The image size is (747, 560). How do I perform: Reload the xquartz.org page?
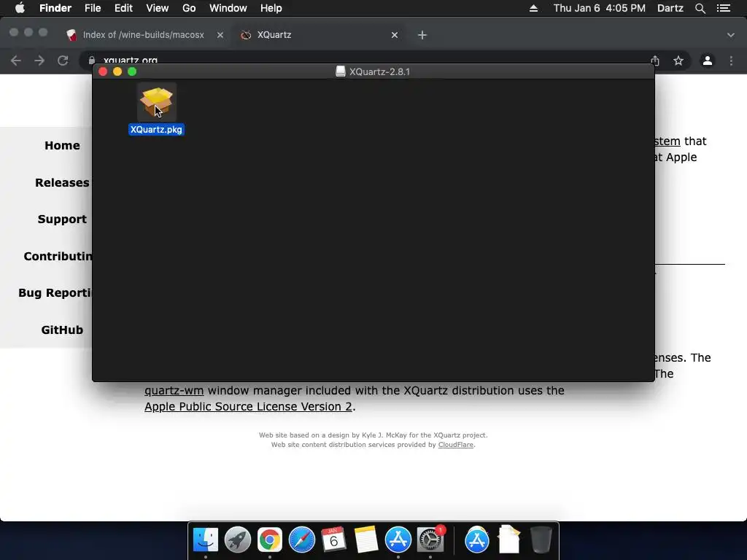point(63,61)
